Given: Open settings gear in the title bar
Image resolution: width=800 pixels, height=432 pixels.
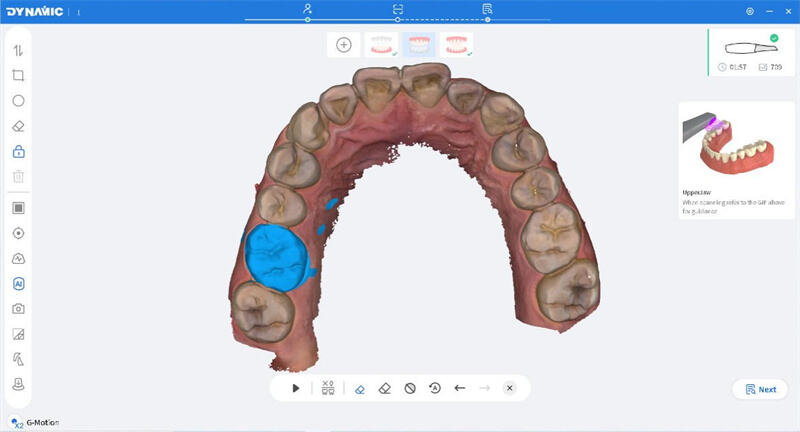Looking at the screenshot, I should [x=750, y=11].
